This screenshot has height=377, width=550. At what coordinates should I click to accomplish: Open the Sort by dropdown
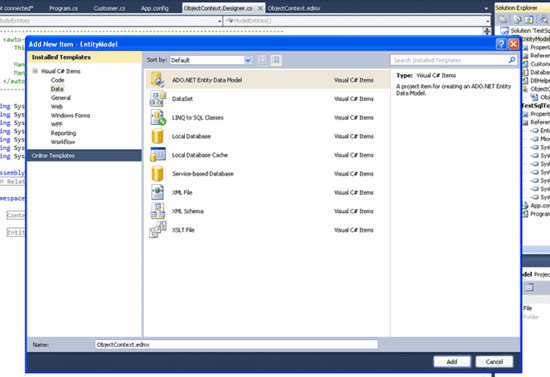click(x=248, y=60)
